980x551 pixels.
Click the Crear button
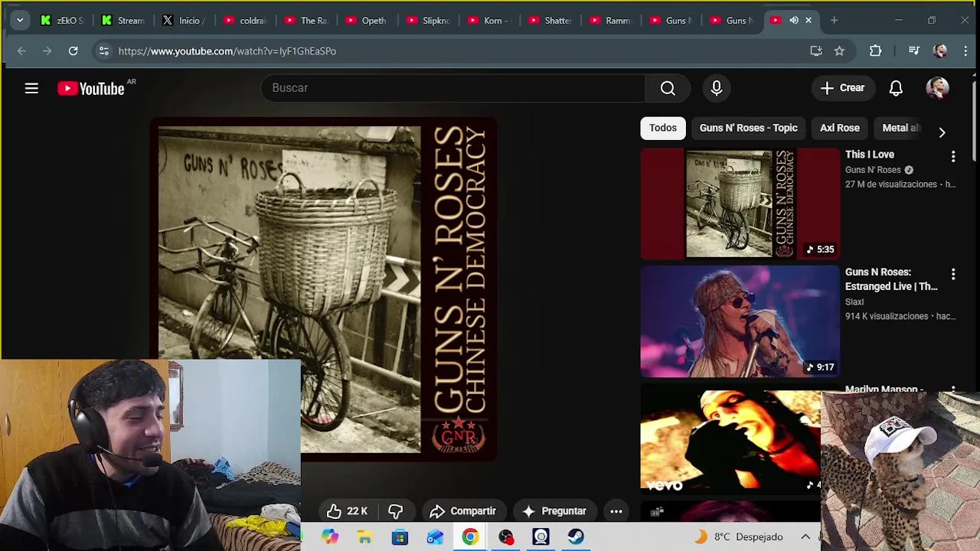click(842, 88)
